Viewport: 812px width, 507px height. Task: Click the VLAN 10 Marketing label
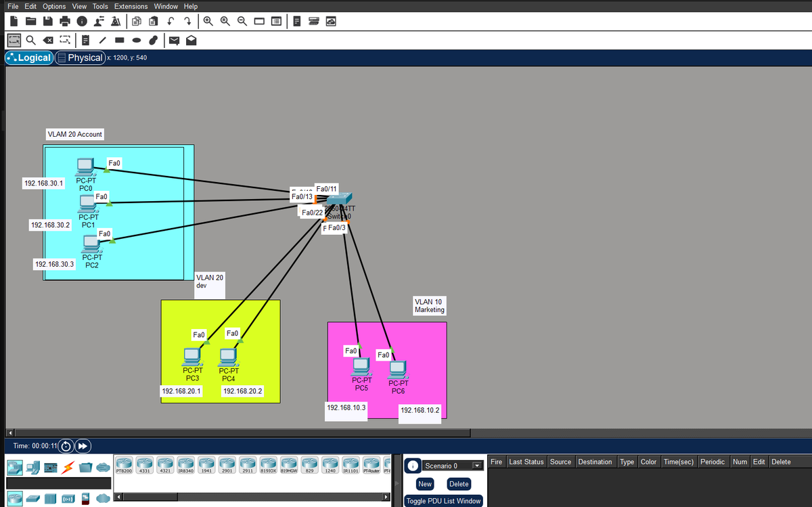pos(430,305)
